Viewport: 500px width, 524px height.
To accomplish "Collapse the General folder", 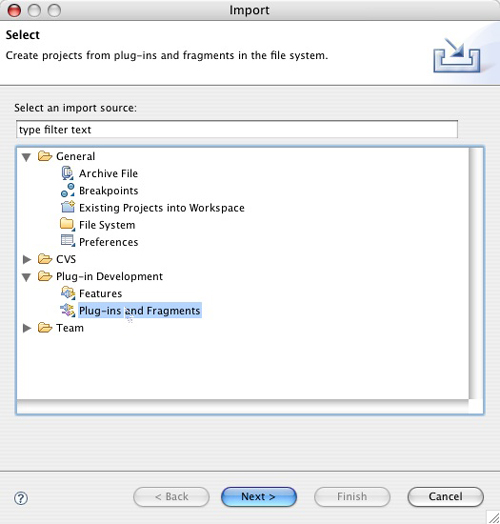I will (x=27, y=157).
